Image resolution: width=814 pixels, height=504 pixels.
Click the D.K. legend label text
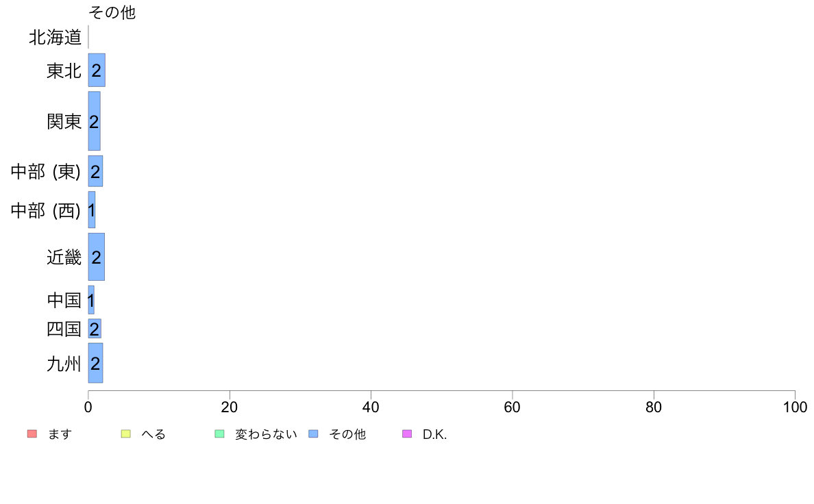coord(434,434)
